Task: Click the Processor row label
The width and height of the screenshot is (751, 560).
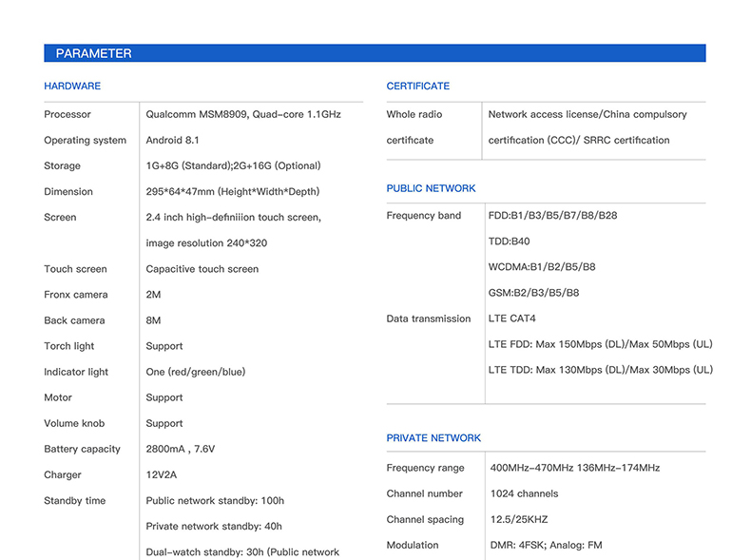Action: tap(67, 115)
